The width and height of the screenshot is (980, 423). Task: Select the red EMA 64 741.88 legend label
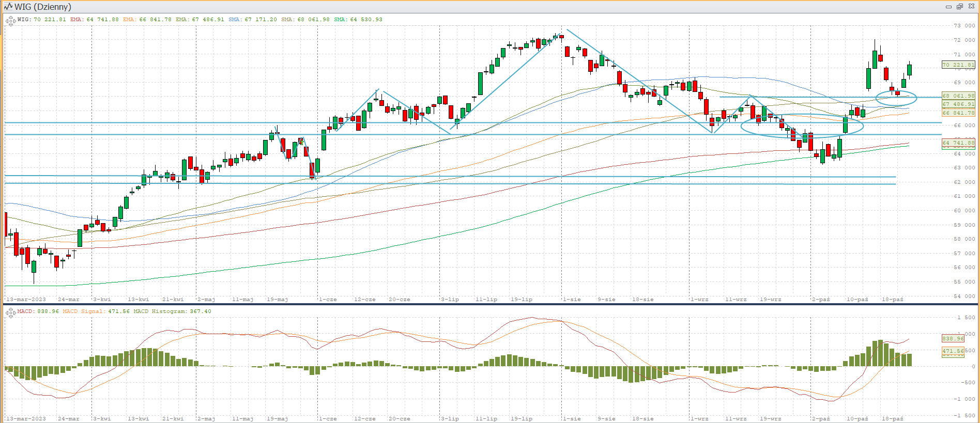[94, 20]
